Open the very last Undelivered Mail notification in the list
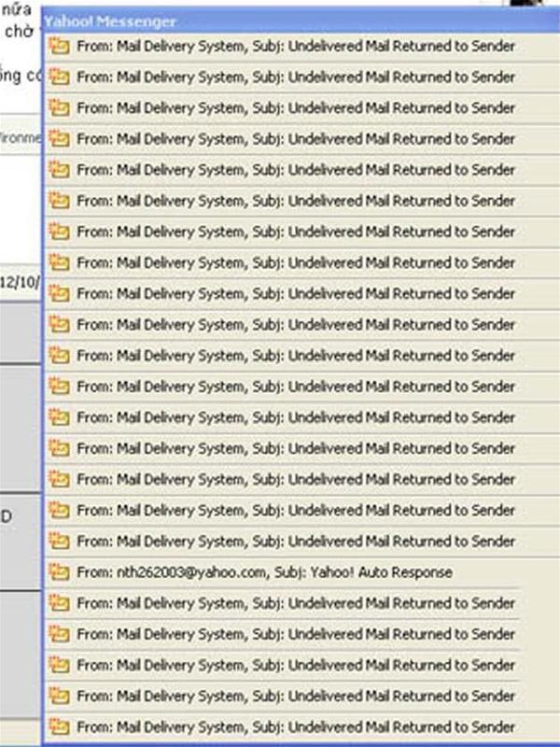 (301, 727)
